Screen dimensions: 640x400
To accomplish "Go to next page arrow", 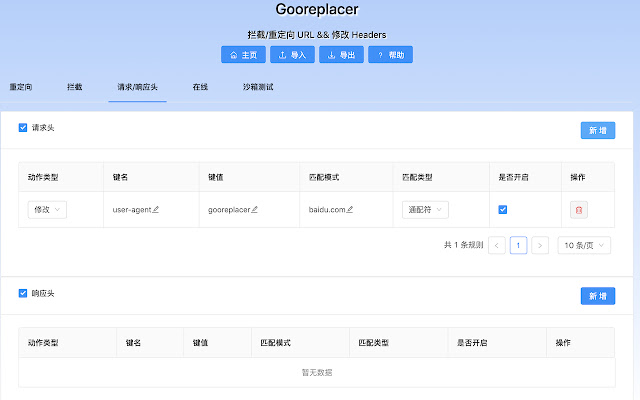I will point(540,245).
